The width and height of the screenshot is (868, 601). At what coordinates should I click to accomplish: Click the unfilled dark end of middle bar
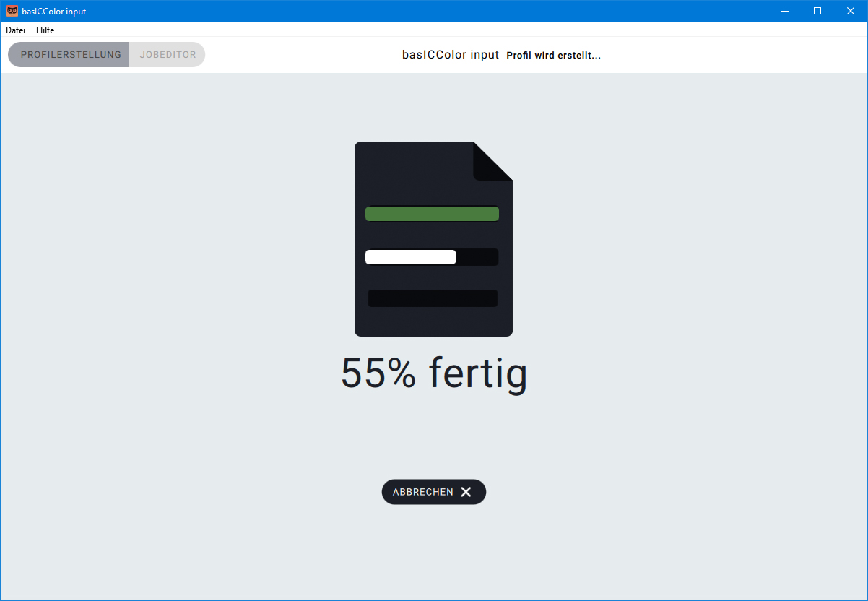(x=477, y=257)
